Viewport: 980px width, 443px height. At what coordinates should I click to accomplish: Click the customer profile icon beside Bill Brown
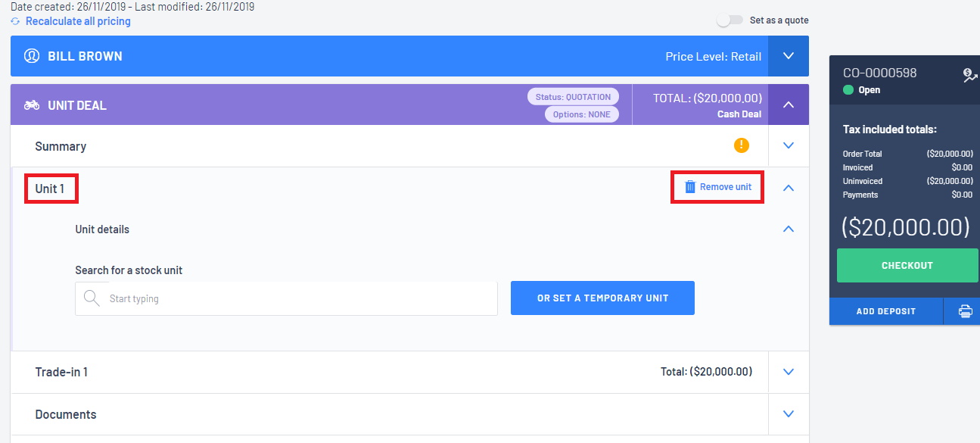pos(32,56)
